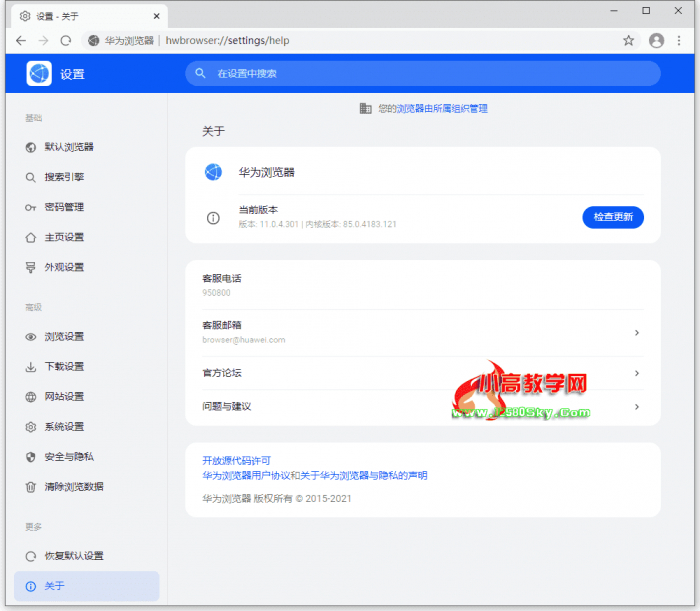Click the 主页设置 home icon in sidebar

[30, 237]
